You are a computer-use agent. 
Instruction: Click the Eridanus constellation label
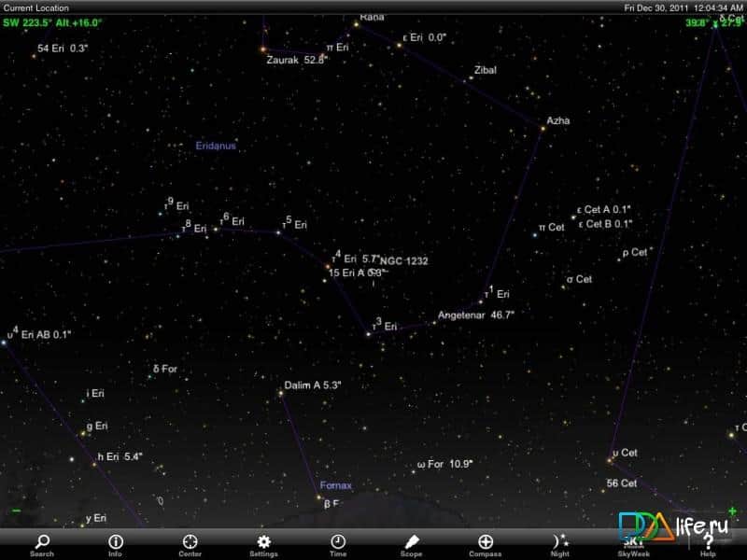pos(216,147)
